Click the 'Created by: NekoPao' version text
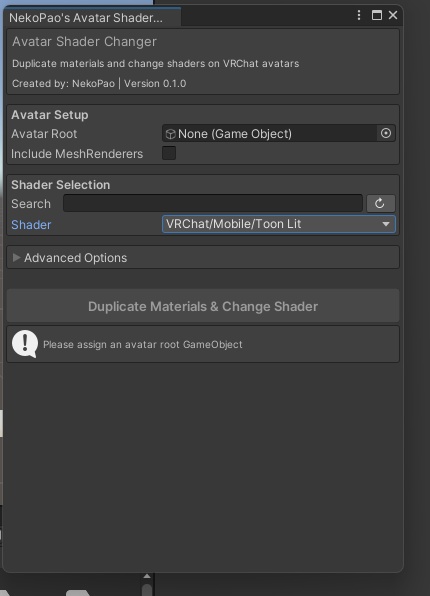This screenshot has width=430, height=596. click(99, 83)
